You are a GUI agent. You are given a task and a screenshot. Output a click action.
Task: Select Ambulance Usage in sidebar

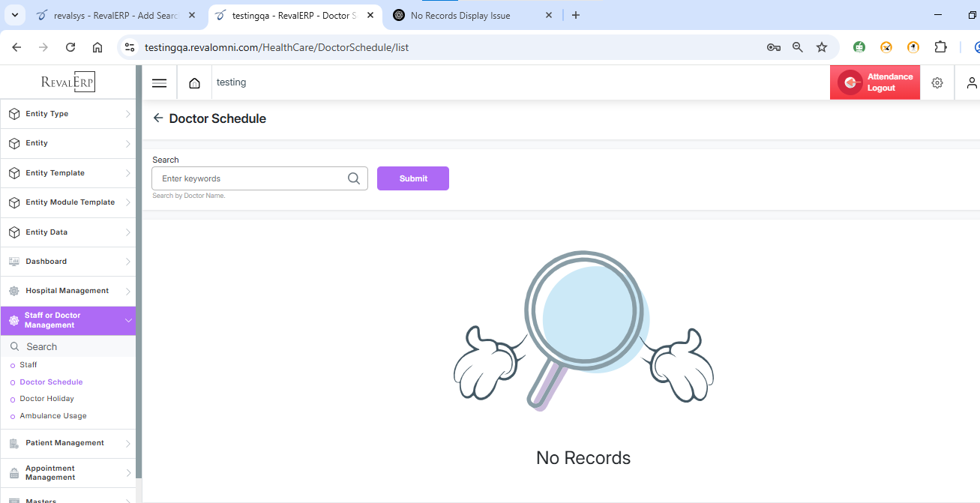pyautogui.click(x=53, y=416)
